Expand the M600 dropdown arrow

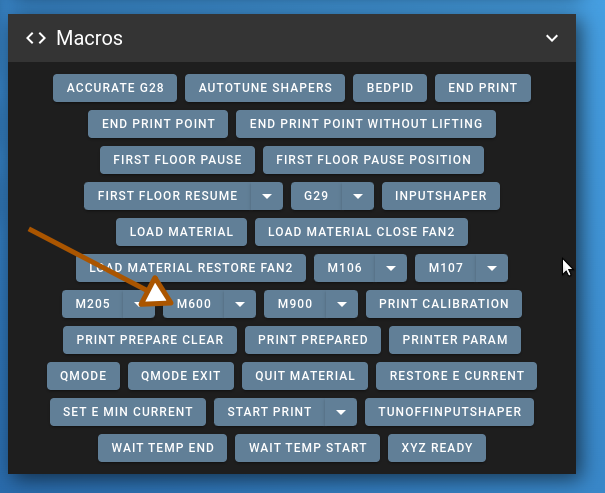point(240,304)
